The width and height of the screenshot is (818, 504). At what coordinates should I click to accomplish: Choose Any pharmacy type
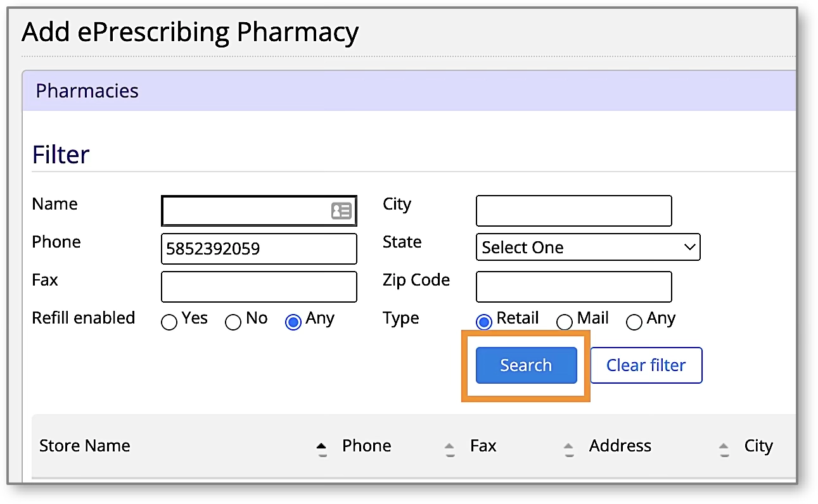[634, 322]
